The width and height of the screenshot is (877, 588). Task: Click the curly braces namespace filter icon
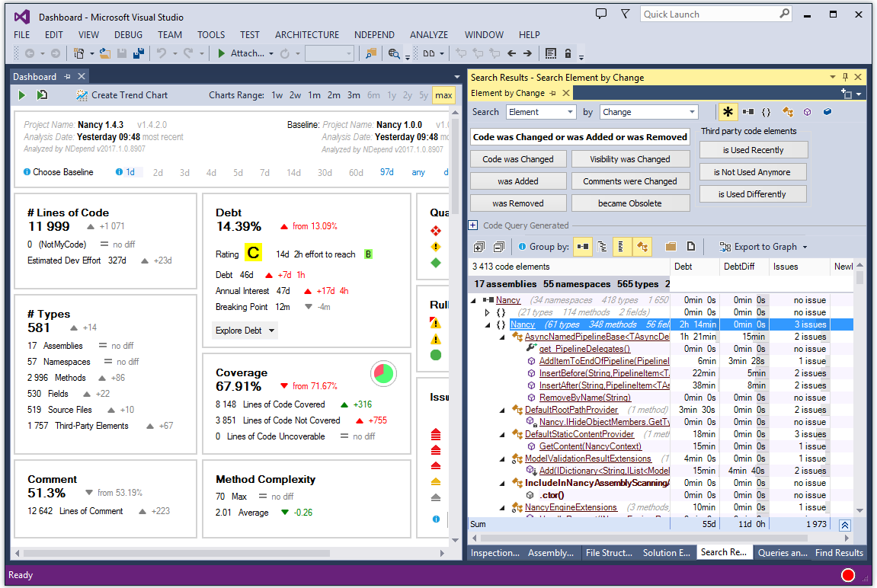pos(767,112)
